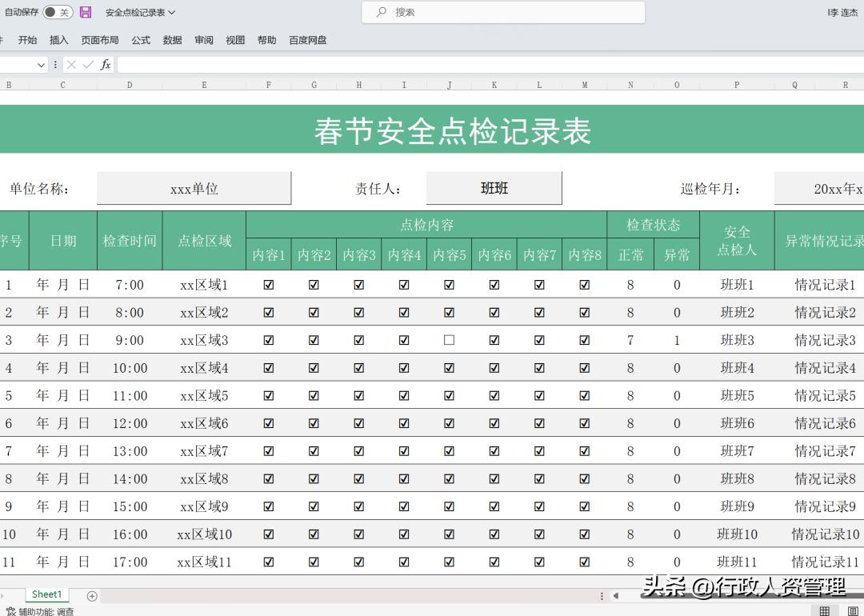Switch to the 数据 ribbon tab

(171, 40)
